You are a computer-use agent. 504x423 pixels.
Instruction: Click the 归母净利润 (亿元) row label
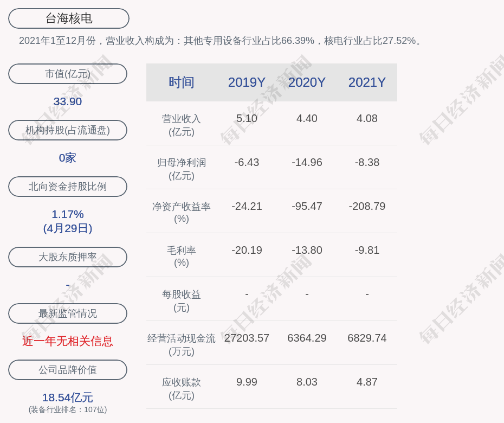182,169
